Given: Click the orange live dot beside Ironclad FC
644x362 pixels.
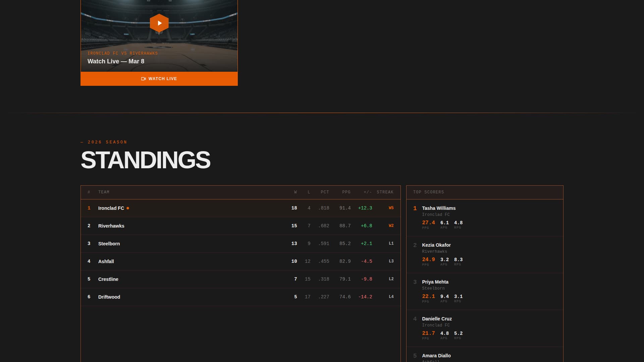Looking at the screenshot, I should pos(128,208).
